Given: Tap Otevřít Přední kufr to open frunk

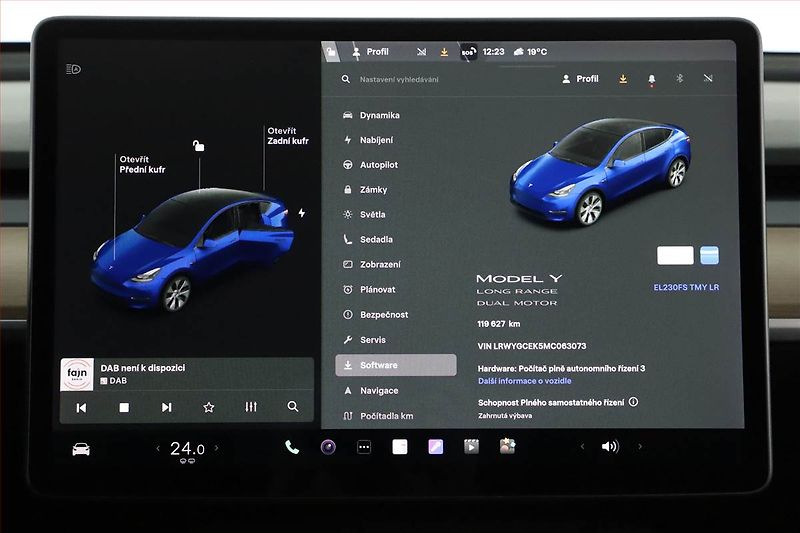Looking at the screenshot, I should (x=142, y=164).
